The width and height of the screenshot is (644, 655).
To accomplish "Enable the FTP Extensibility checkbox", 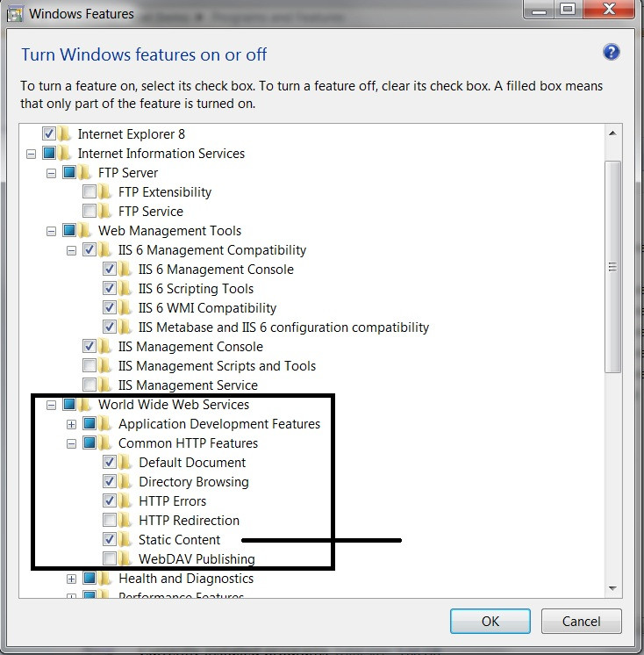I will [89, 191].
